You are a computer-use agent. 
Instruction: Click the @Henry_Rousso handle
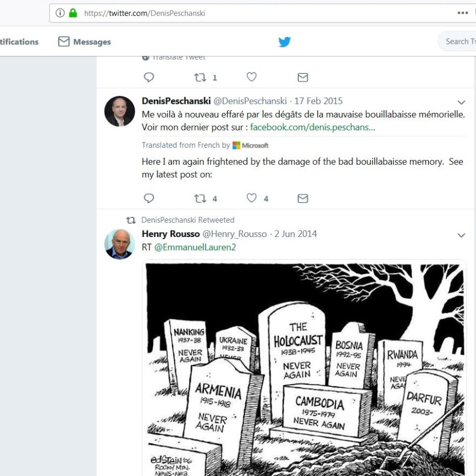pyautogui.click(x=235, y=234)
